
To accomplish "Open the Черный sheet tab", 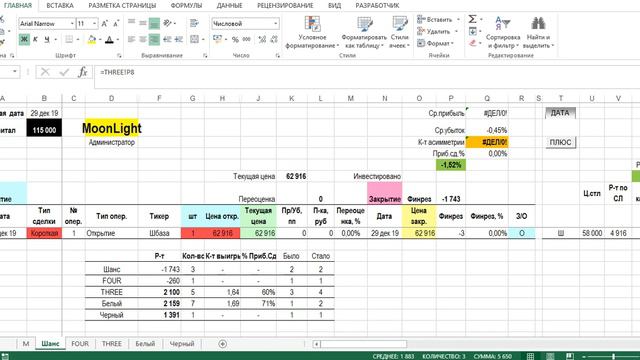I will 182,344.
